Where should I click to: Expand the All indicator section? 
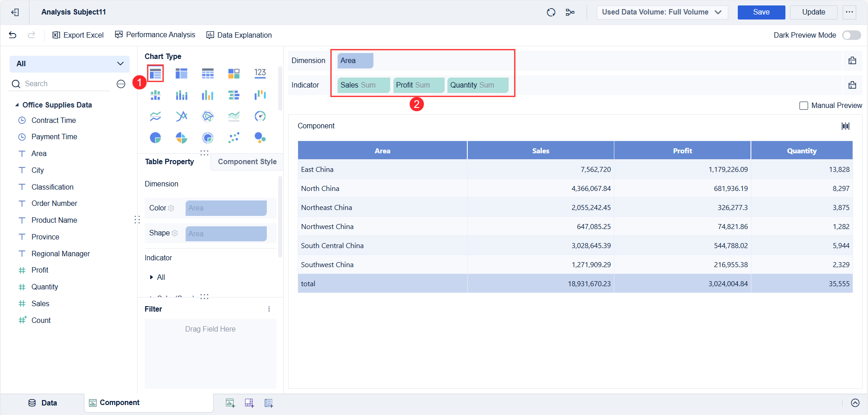152,277
